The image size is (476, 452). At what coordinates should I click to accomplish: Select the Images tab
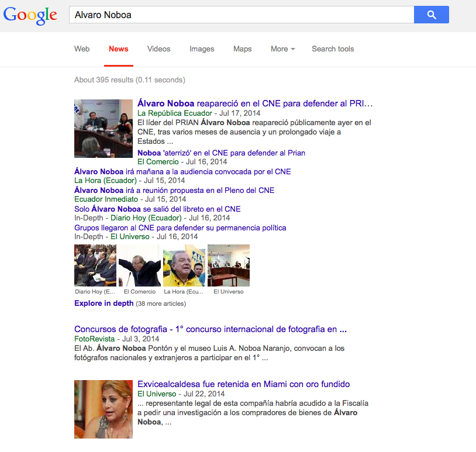pyautogui.click(x=202, y=49)
